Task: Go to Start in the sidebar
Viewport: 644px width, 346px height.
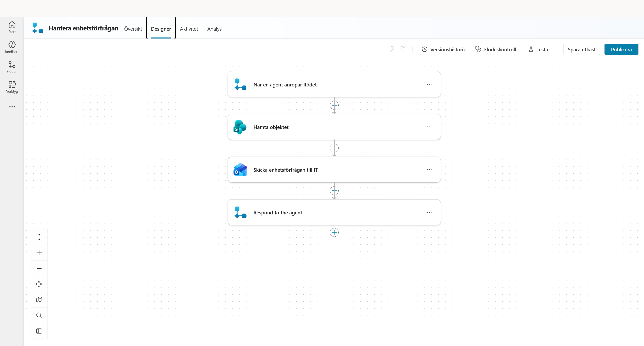Action: click(12, 27)
